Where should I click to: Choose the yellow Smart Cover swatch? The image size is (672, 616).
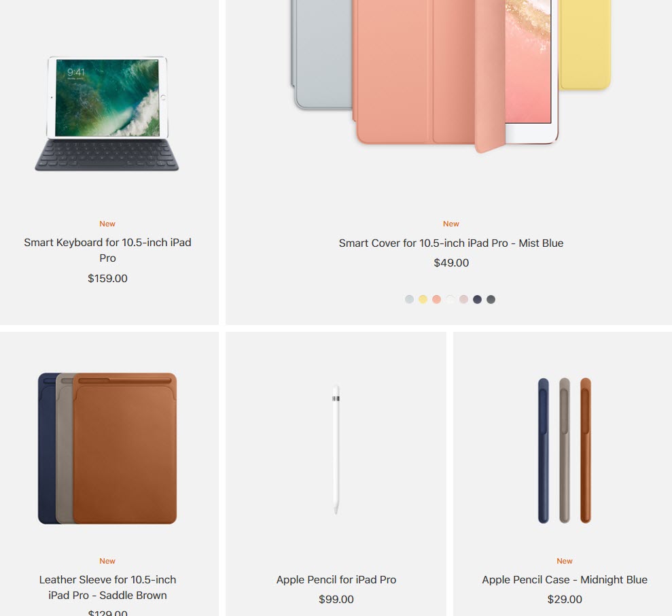[x=423, y=299]
